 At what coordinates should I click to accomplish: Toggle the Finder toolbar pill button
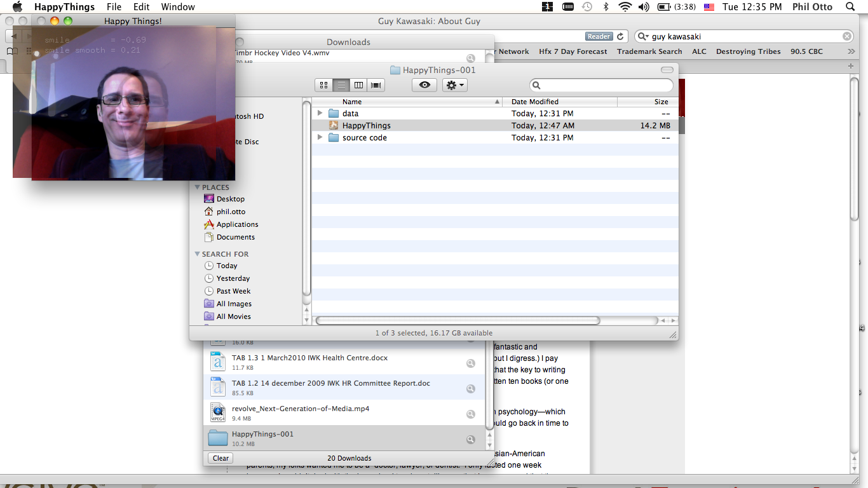pyautogui.click(x=667, y=70)
